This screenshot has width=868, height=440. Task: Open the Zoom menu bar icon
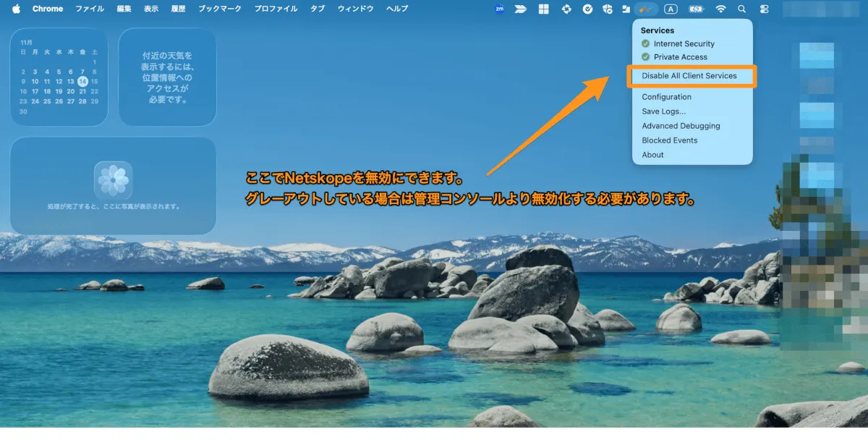[499, 9]
